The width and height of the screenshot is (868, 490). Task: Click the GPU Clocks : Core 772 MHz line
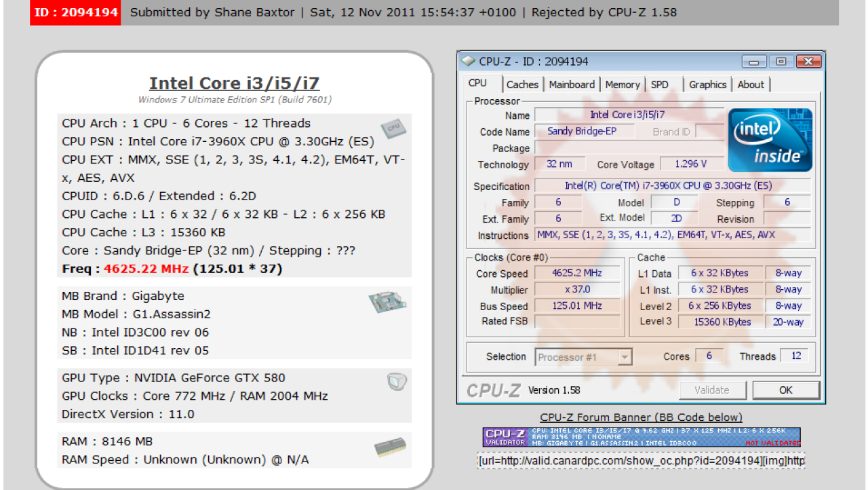coord(195,396)
